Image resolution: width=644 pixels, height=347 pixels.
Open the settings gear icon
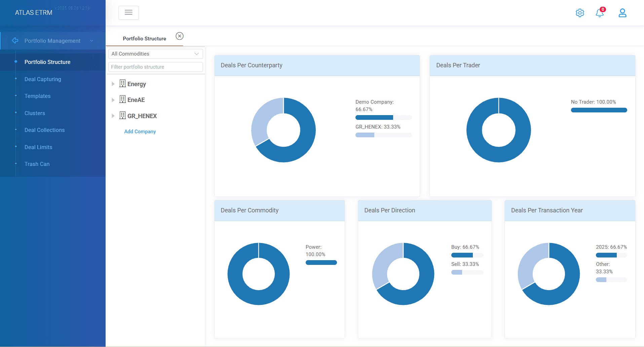580,13
